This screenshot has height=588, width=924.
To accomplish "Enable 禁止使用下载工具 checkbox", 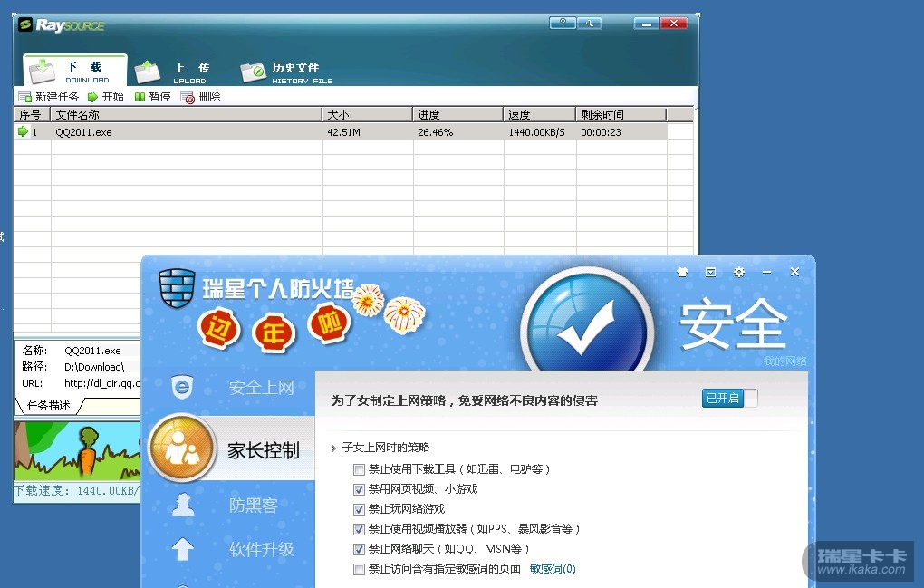I will [359, 469].
